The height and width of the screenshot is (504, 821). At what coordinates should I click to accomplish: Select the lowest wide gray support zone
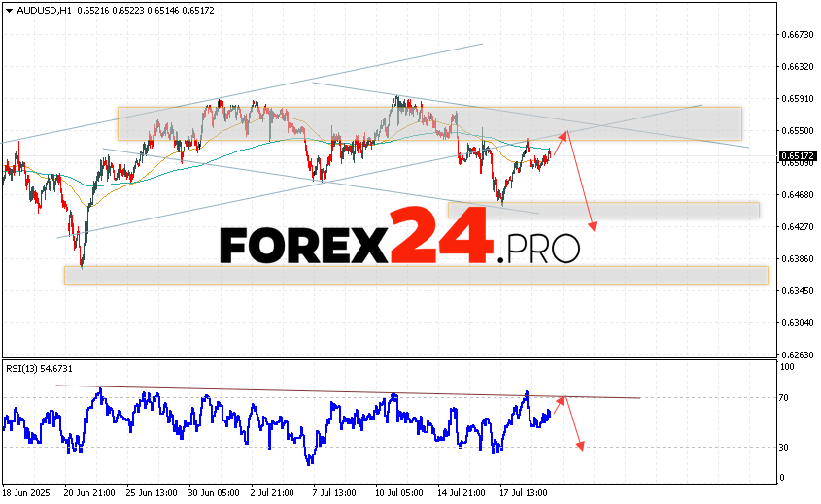pos(415,275)
